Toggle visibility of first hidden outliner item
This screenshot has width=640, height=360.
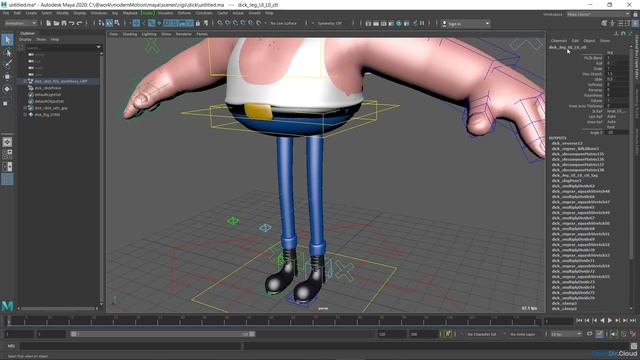31,54
